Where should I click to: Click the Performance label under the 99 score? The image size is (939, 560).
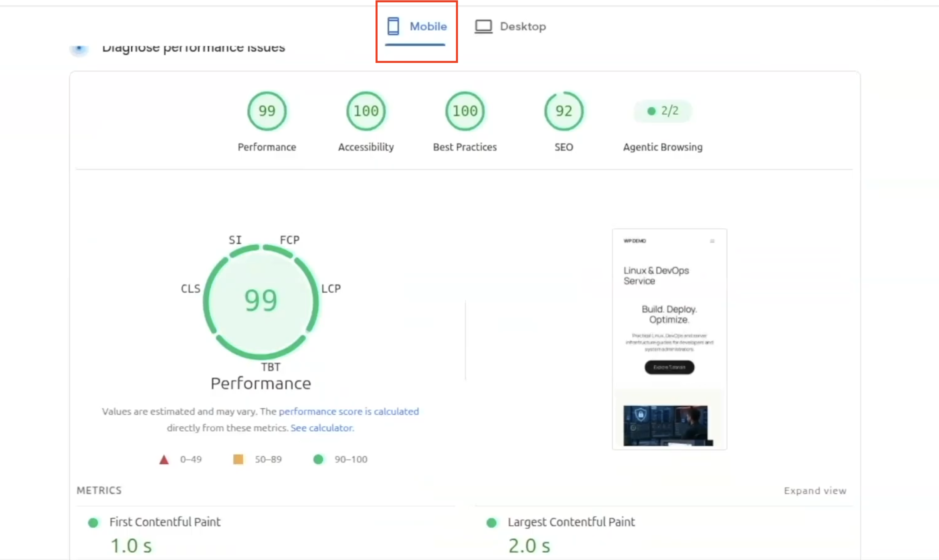(267, 147)
